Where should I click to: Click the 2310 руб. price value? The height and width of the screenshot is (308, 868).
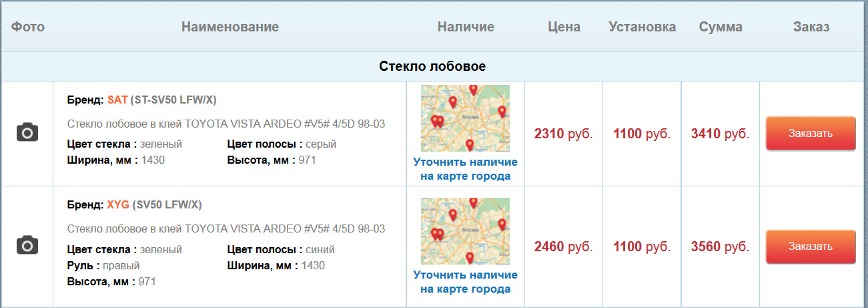pyautogui.click(x=563, y=134)
